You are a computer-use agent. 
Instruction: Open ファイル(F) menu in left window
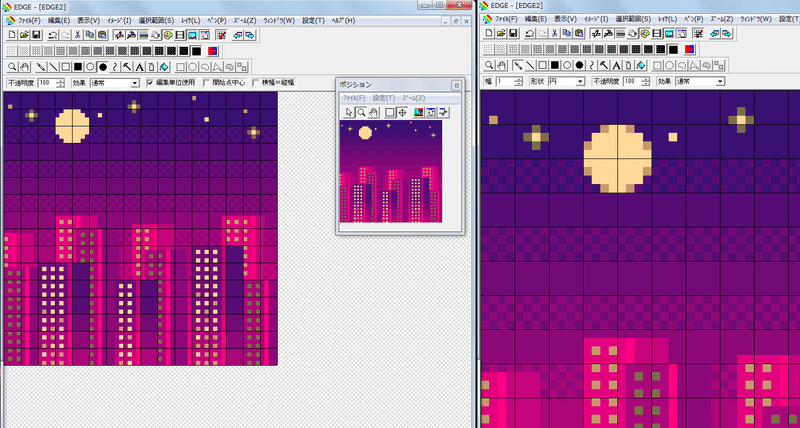(29, 21)
